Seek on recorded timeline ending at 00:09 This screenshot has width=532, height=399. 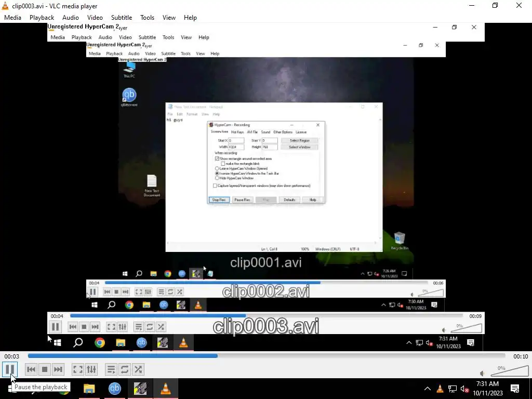[267, 315]
